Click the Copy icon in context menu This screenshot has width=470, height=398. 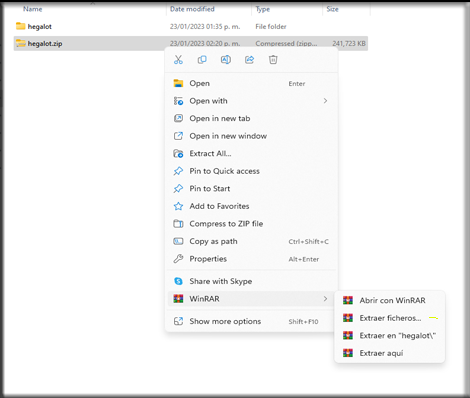[202, 60]
